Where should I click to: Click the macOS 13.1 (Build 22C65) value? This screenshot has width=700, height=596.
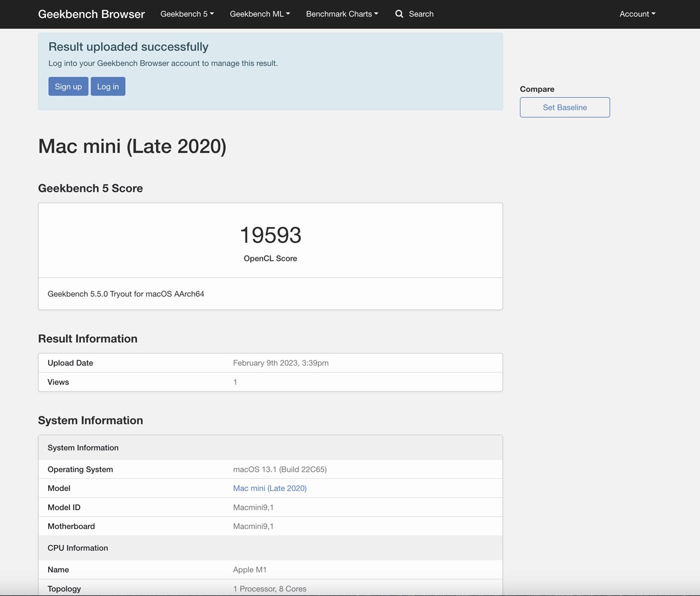pyautogui.click(x=280, y=470)
